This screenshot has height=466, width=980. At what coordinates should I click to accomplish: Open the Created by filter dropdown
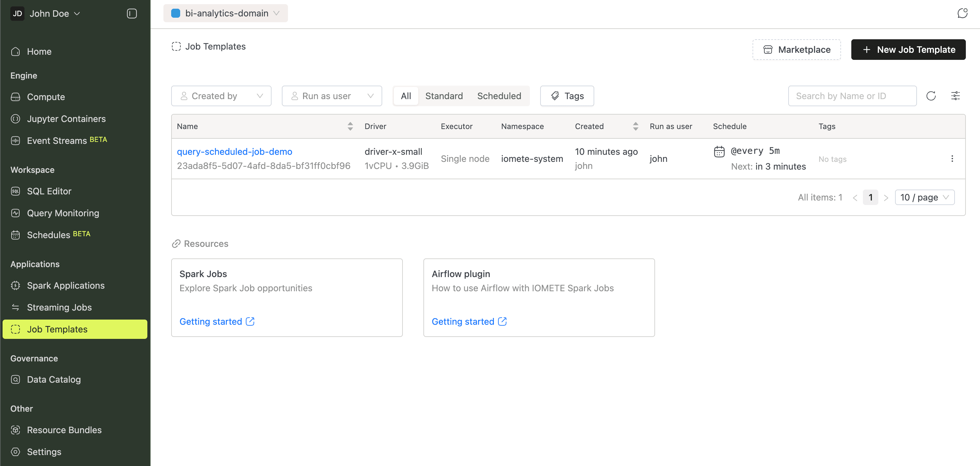(x=221, y=96)
